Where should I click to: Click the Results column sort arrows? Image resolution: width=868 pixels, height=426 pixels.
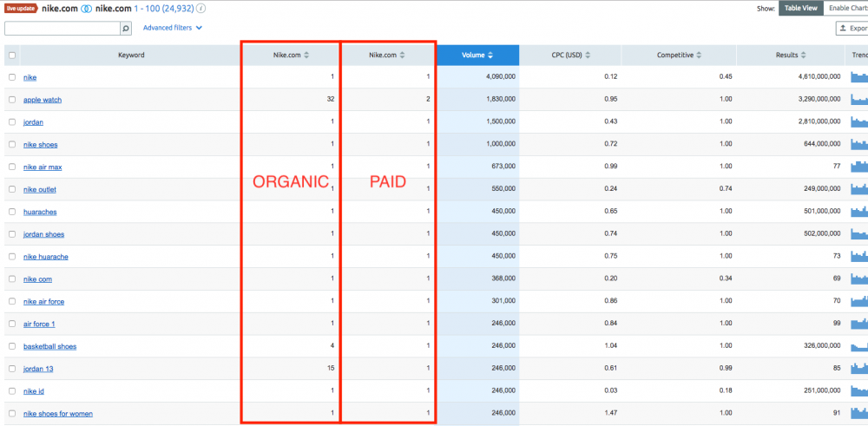click(804, 56)
